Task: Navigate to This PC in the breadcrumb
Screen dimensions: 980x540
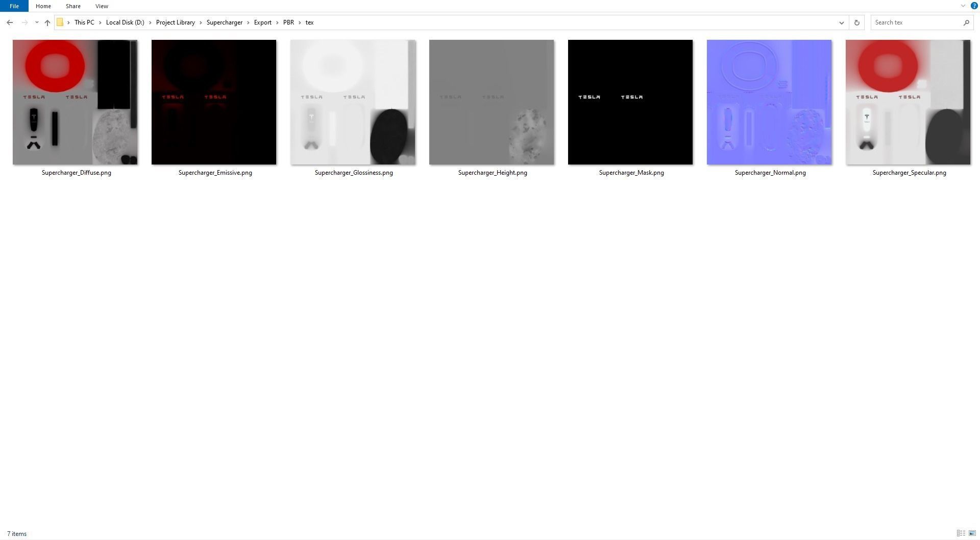Action: 84,22
